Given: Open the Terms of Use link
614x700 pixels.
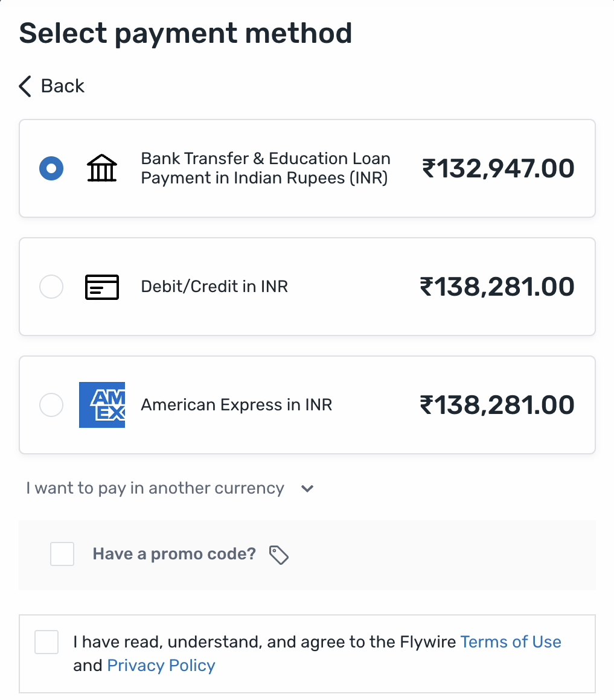Looking at the screenshot, I should tap(511, 642).
